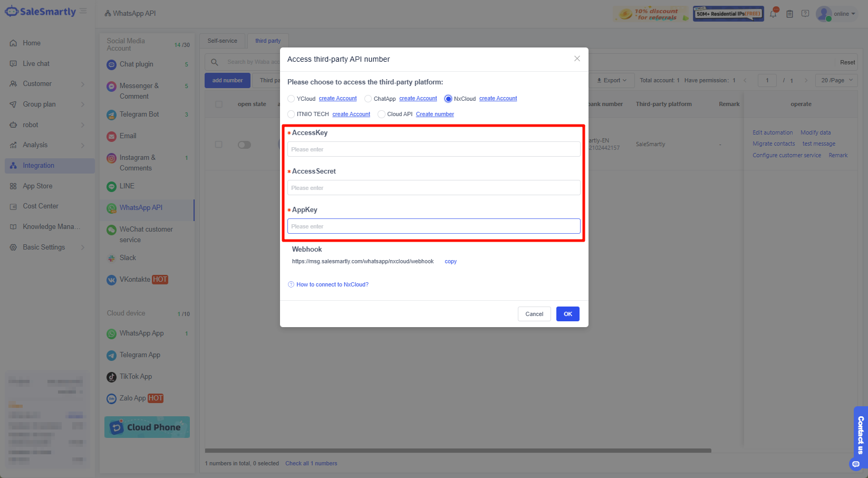
Task: Switch to the third party tab
Action: (268, 40)
